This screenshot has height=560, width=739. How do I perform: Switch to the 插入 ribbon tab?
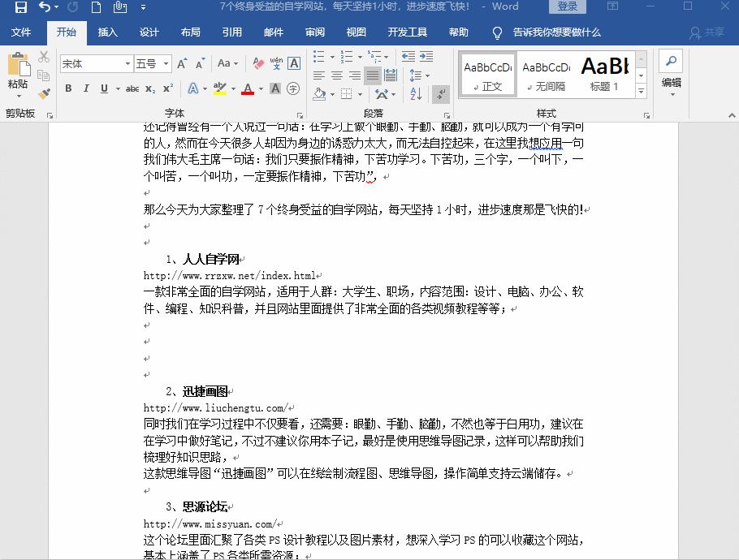point(108,32)
